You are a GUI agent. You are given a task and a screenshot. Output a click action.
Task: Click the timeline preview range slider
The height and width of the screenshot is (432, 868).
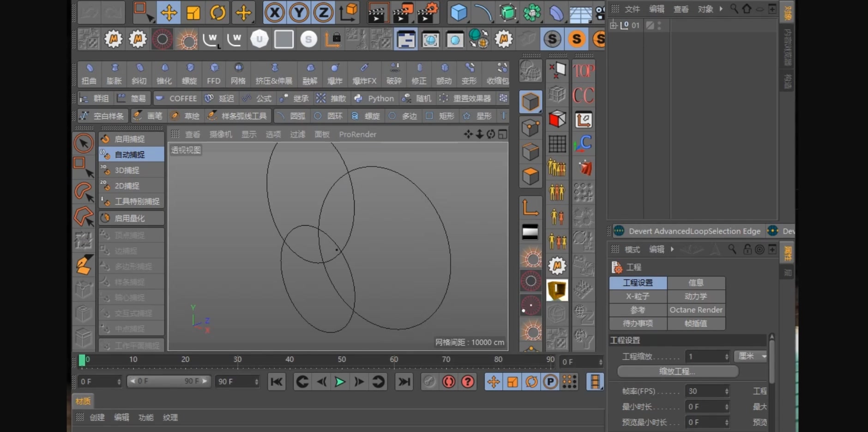(168, 381)
